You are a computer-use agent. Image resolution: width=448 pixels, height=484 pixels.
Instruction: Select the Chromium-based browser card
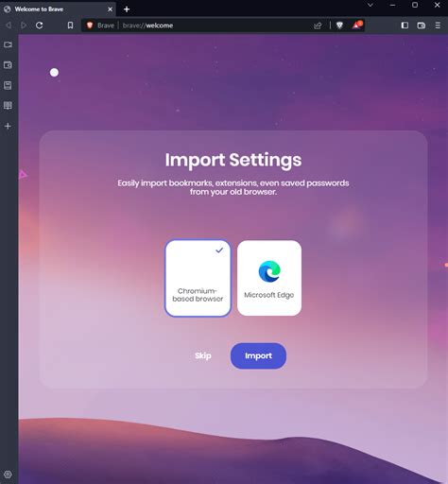click(198, 278)
